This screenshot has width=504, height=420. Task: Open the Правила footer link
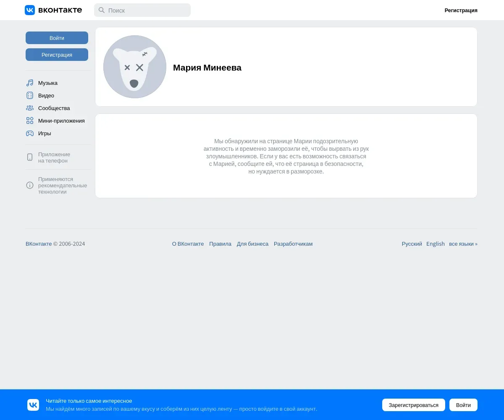click(220, 244)
